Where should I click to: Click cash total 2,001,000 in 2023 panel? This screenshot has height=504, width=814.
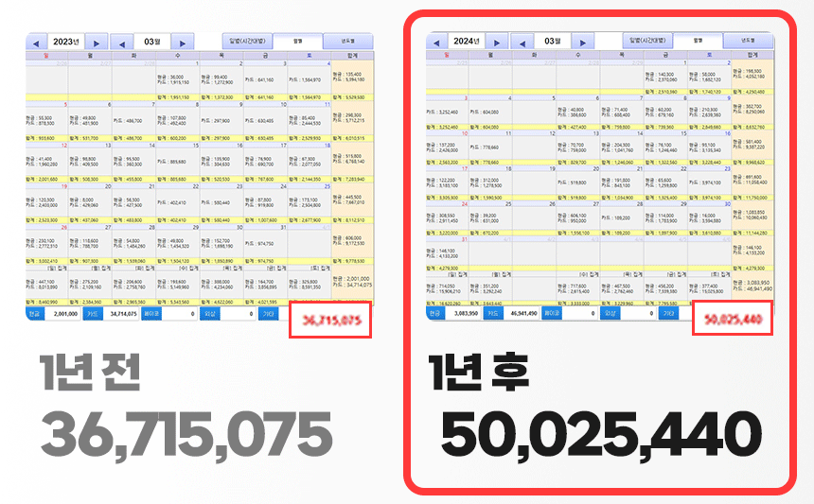tap(62, 314)
